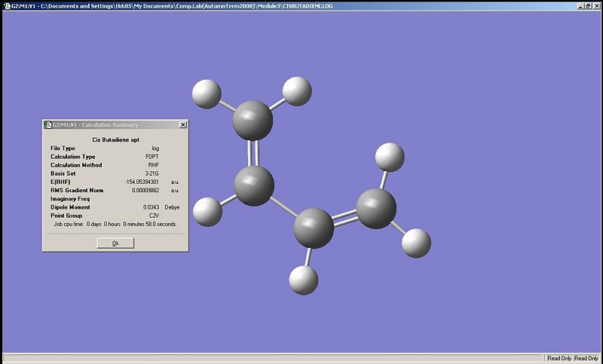The height and width of the screenshot is (364, 603).
Task: Click the Calculation Summary dialog title icon
Action: click(48, 124)
